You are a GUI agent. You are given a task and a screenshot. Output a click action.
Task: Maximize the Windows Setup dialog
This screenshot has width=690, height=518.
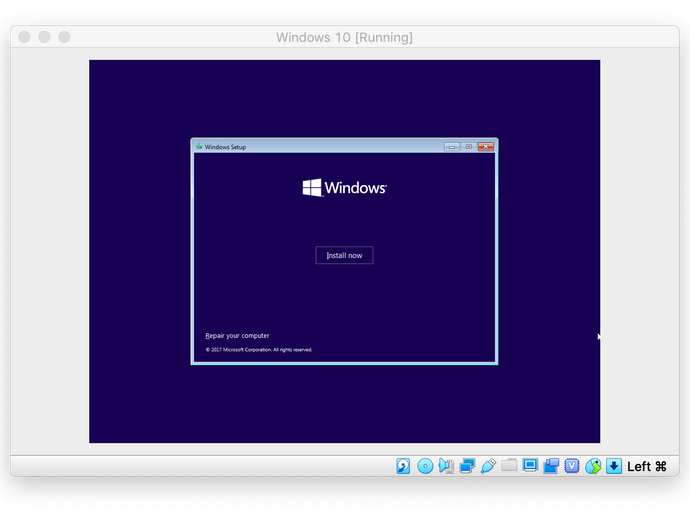pos(469,147)
